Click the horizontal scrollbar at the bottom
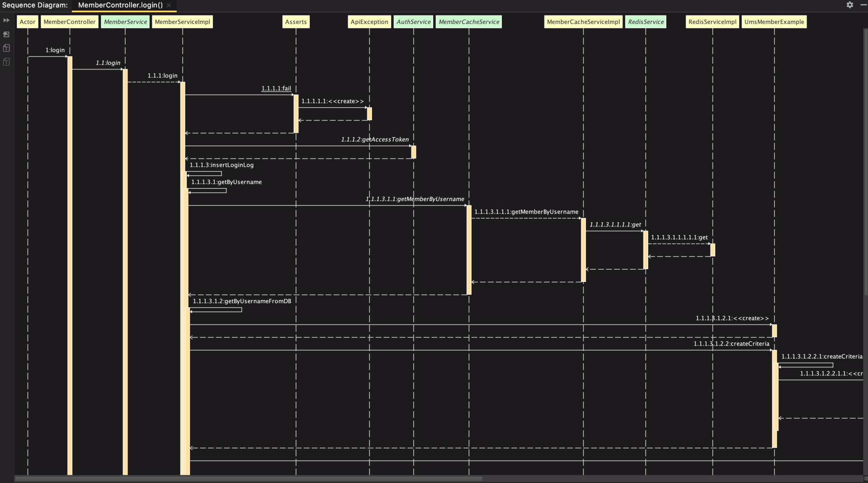Screen dimensions: 868x483 point(249,478)
